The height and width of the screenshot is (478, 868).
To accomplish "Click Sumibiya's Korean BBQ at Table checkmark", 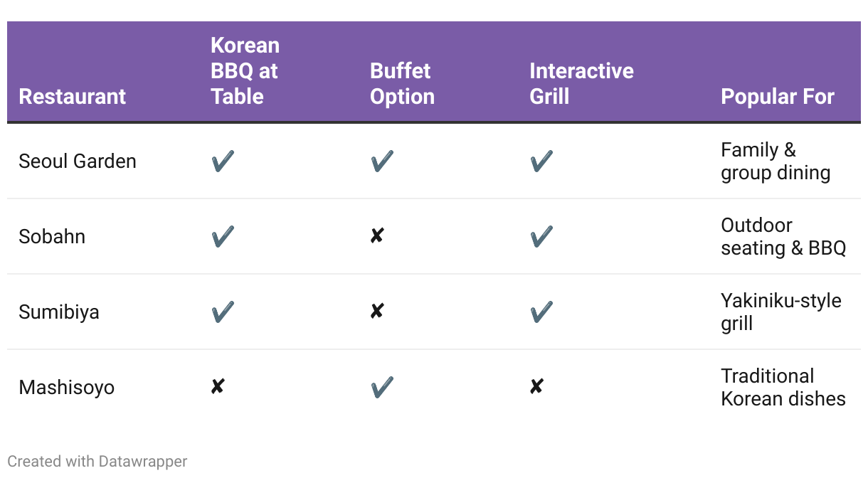I will [223, 312].
